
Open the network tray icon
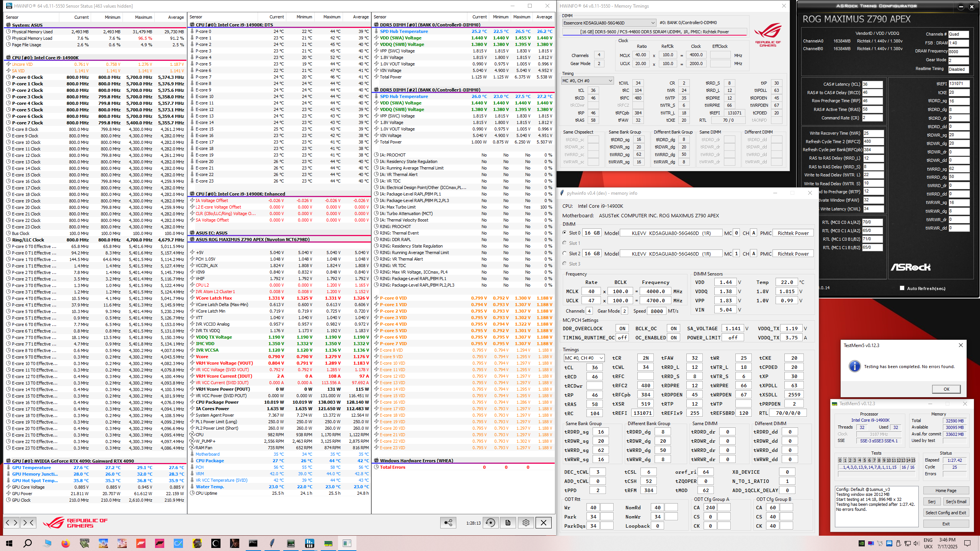(x=907, y=543)
